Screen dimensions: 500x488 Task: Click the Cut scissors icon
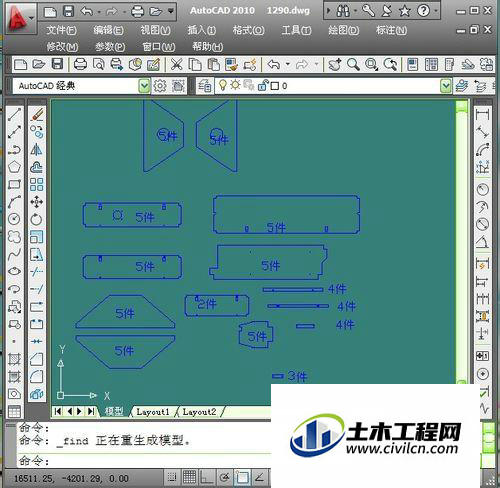point(176,64)
